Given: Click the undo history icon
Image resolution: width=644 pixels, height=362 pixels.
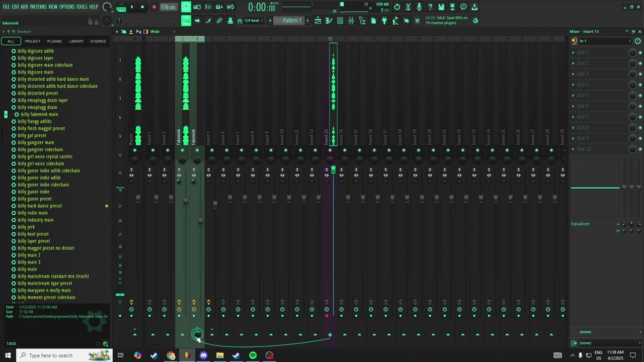Looking at the screenshot, I should 397,7.
